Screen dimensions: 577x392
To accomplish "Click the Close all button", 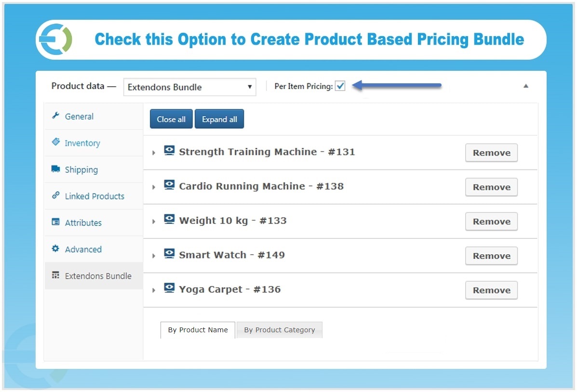I will [x=171, y=119].
